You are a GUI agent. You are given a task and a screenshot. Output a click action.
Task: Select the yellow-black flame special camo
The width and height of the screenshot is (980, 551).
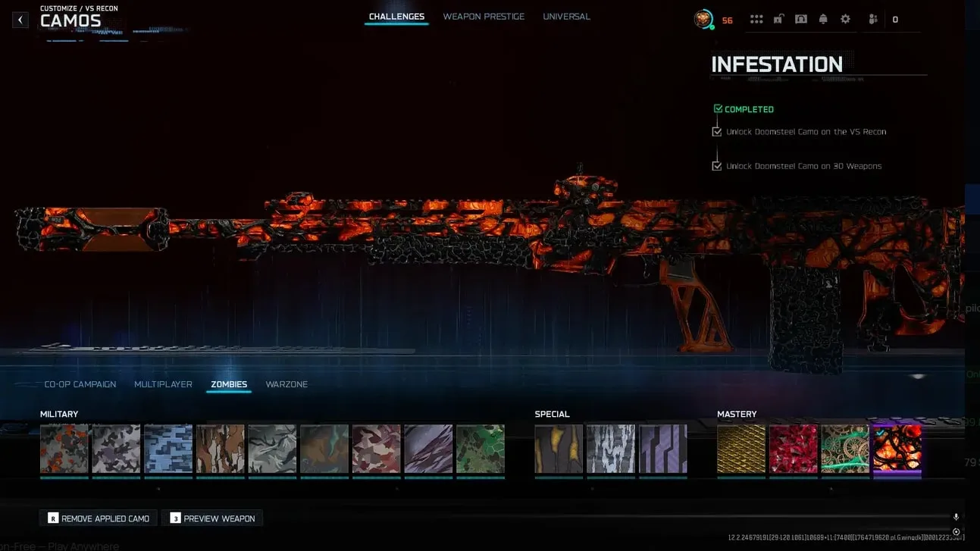(559, 449)
